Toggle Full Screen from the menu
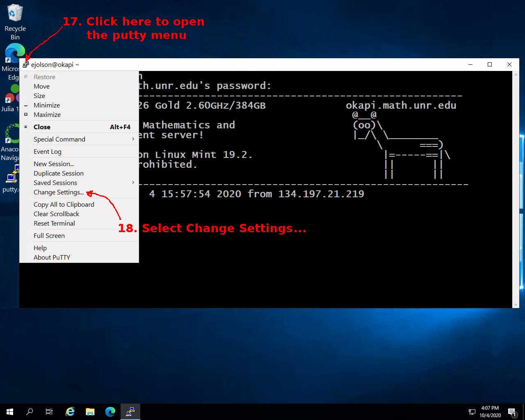Screen dimensions: 525x420 pos(79,236)
